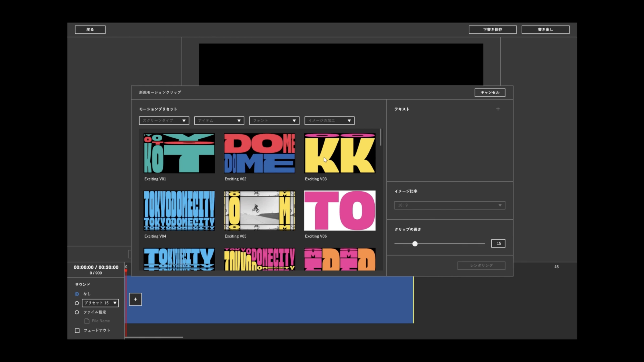Select the ファイル指定 radio option
Image resolution: width=644 pixels, height=362 pixels.
(77, 312)
